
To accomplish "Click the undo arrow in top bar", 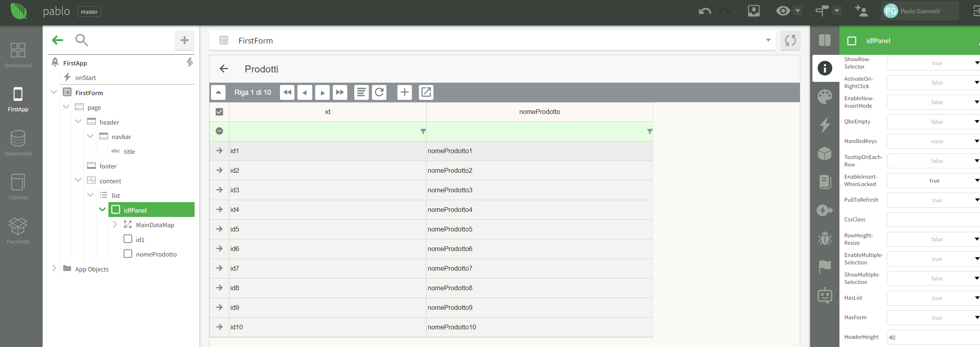I will pos(704,11).
